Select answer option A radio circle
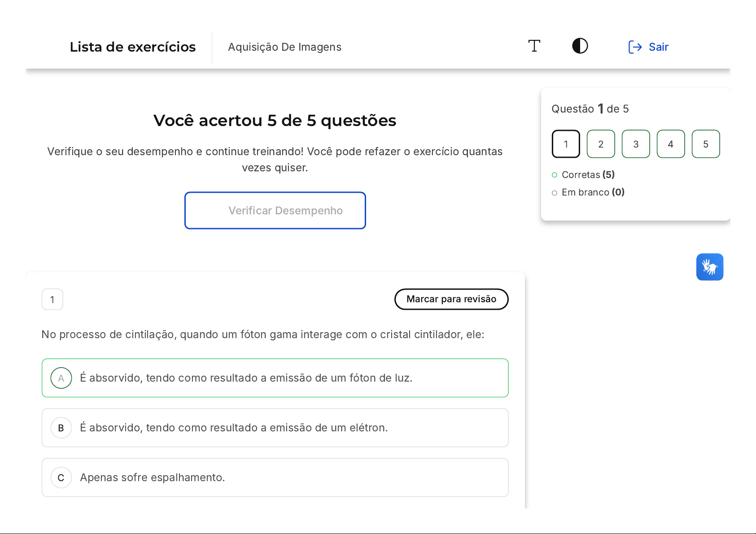756x534 pixels. [x=61, y=378]
